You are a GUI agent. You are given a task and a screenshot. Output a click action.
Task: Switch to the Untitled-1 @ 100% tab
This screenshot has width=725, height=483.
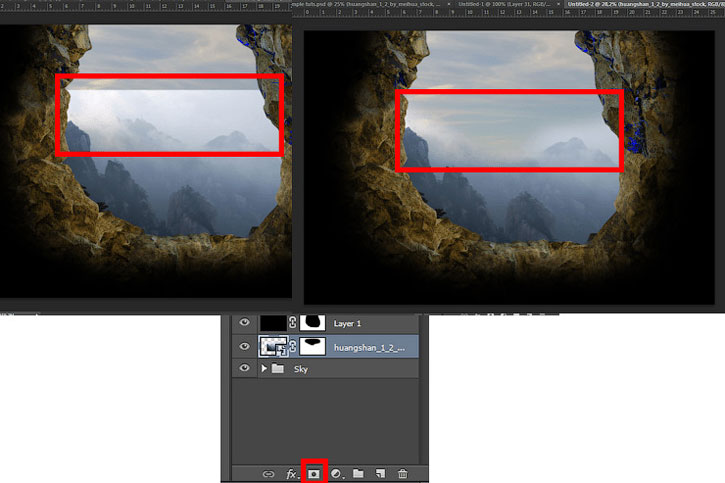504,4
